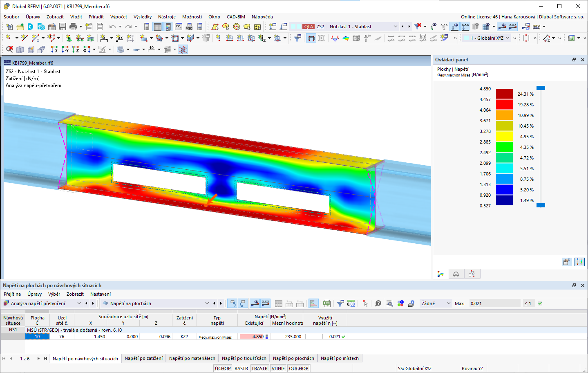Open the console window icon

point(179,27)
